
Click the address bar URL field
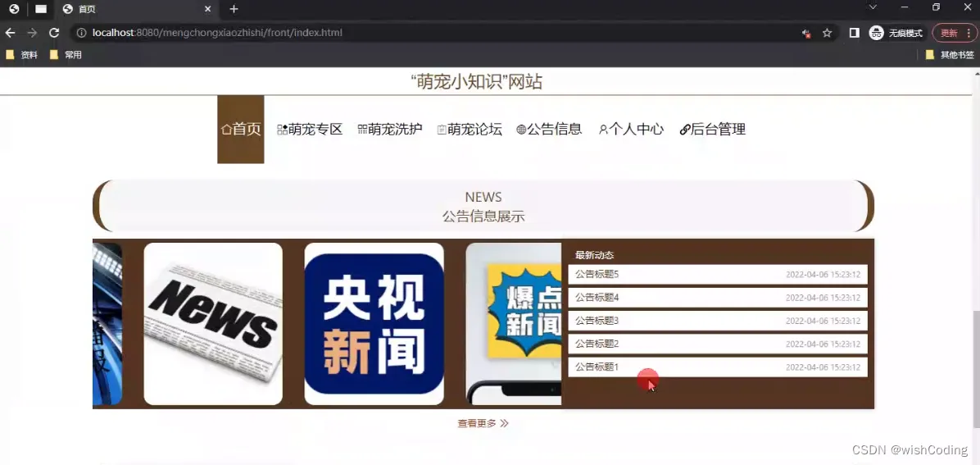(x=438, y=33)
